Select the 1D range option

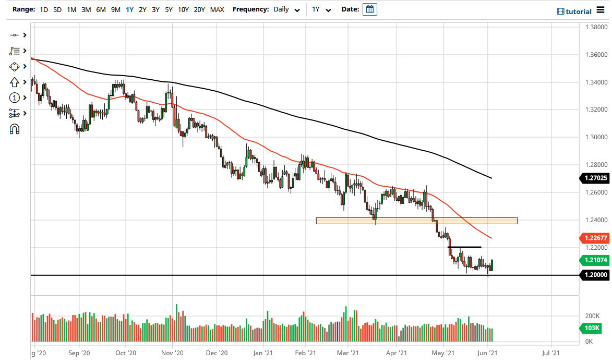pos(44,9)
